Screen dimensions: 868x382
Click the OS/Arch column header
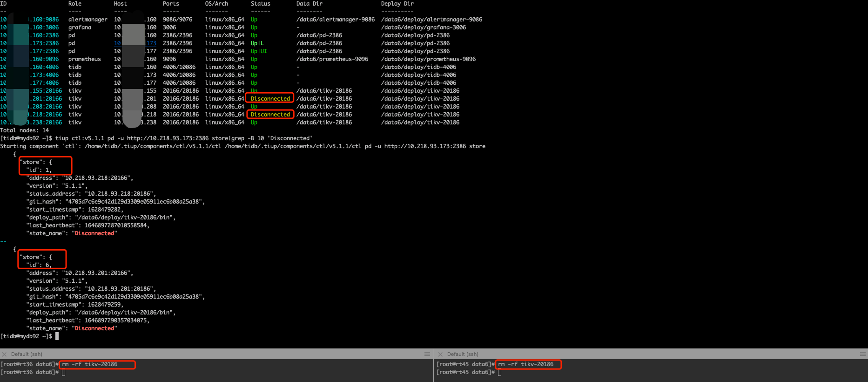point(216,4)
